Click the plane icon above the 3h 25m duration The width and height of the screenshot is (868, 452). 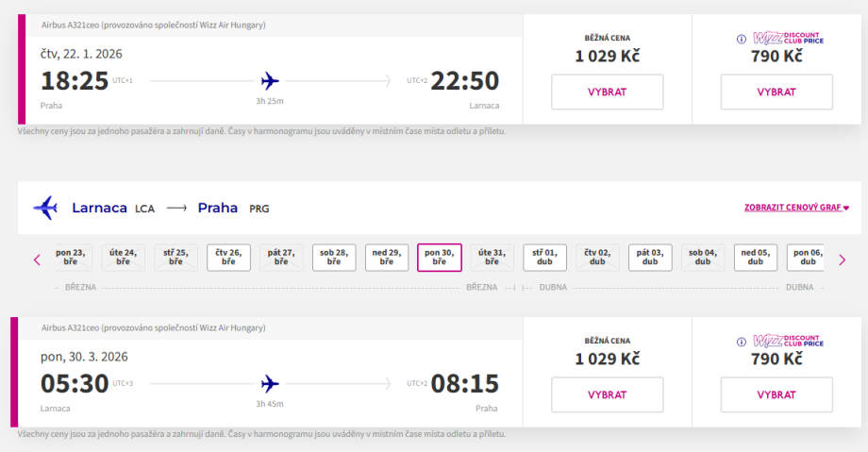(270, 80)
